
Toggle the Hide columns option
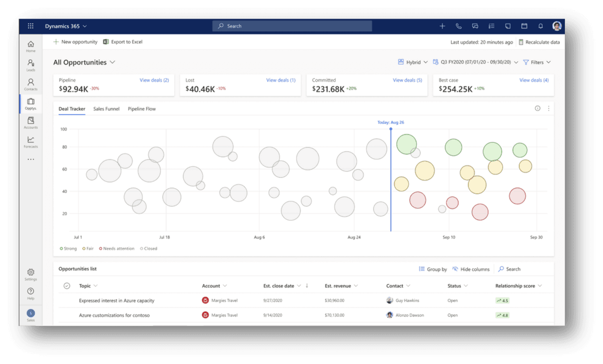point(471,269)
